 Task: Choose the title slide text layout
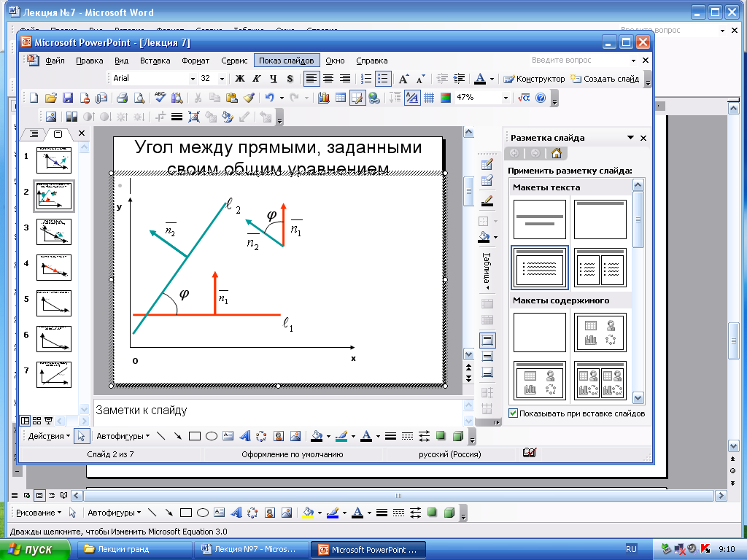540,219
